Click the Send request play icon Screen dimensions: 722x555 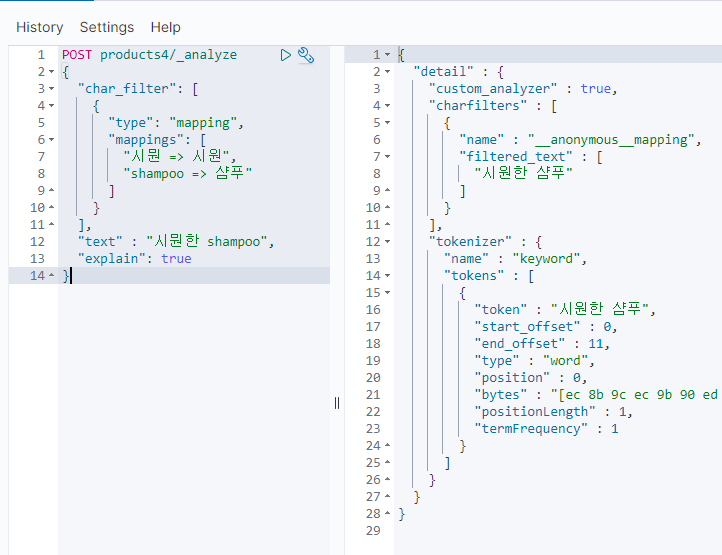pyautogui.click(x=286, y=55)
